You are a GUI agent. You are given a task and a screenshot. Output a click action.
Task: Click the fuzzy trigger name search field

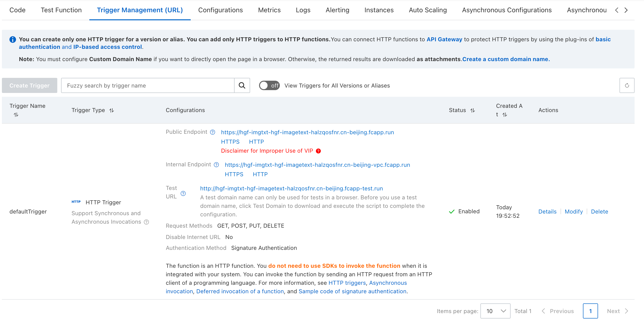[148, 86]
